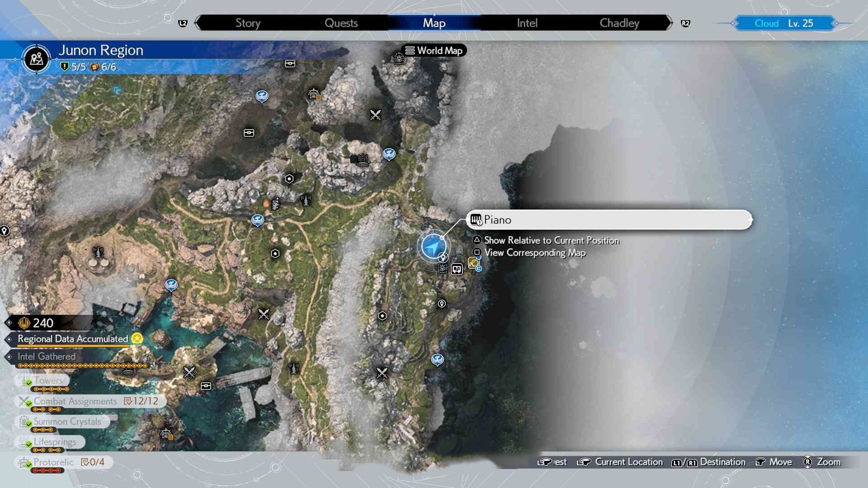The height and width of the screenshot is (488, 868).
Task: Click the Lifesprings category icon
Action: tap(24, 441)
